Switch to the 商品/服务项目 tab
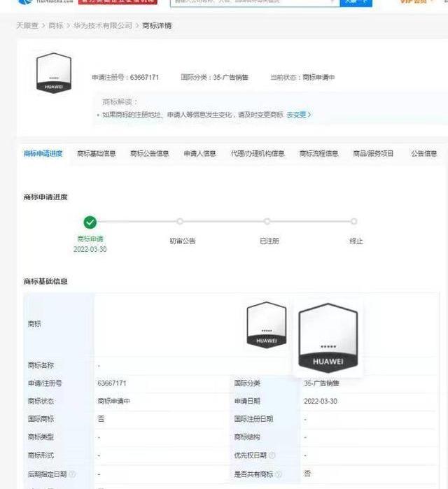The image size is (448, 489). [x=374, y=154]
